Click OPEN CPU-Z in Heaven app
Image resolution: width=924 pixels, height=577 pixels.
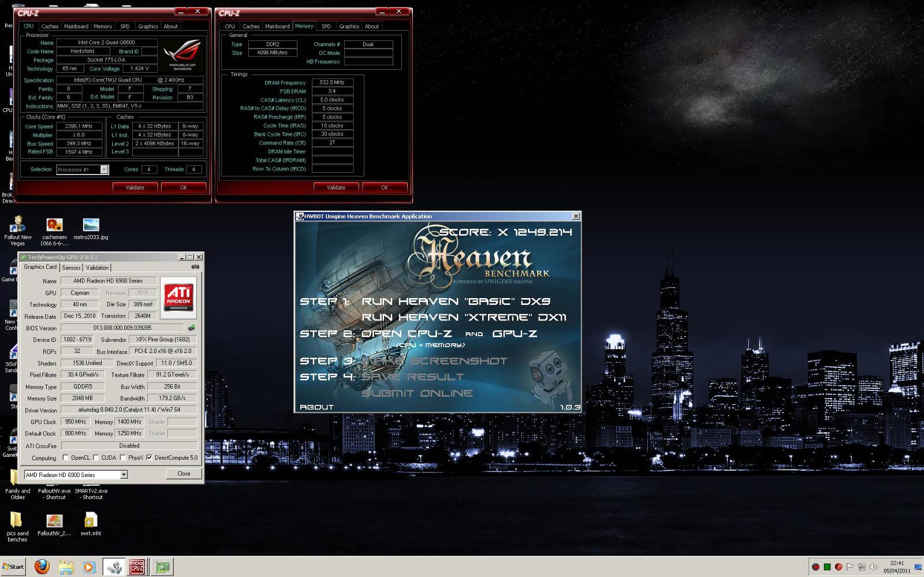point(407,334)
